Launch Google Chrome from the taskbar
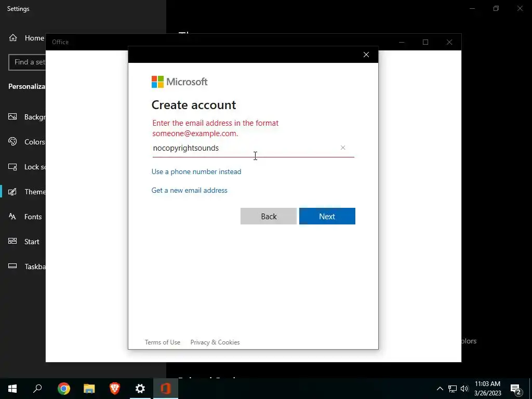This screenshot has width=532, height=399. 63,389
